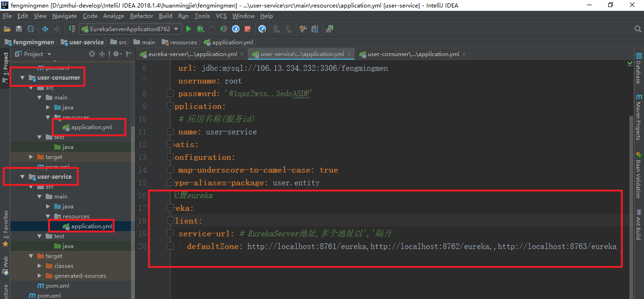
Task: Click the Forward navigation arrow icon
Action: (57, 29)
